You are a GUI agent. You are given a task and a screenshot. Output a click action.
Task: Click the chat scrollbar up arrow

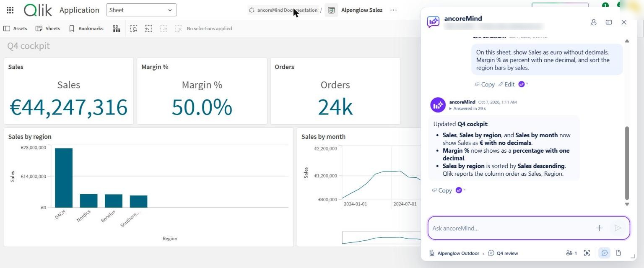(627, 41)
